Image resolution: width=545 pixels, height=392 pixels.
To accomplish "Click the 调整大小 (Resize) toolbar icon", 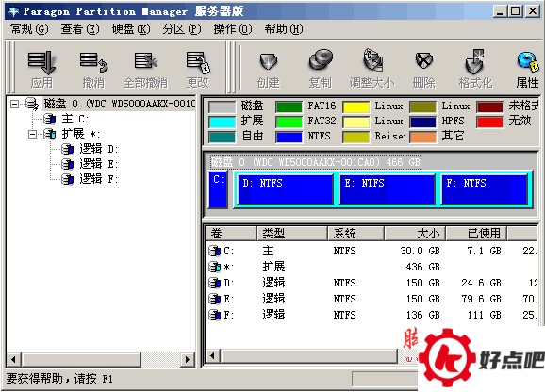I will click(372, 60).
